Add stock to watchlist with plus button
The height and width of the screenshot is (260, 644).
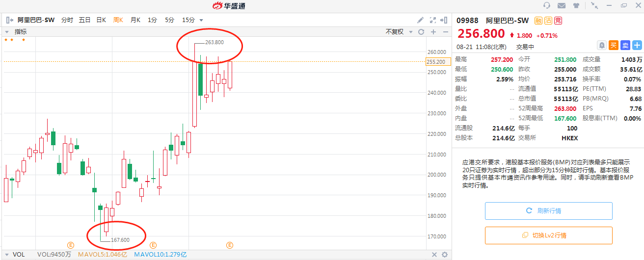click(x=637, y=45)
